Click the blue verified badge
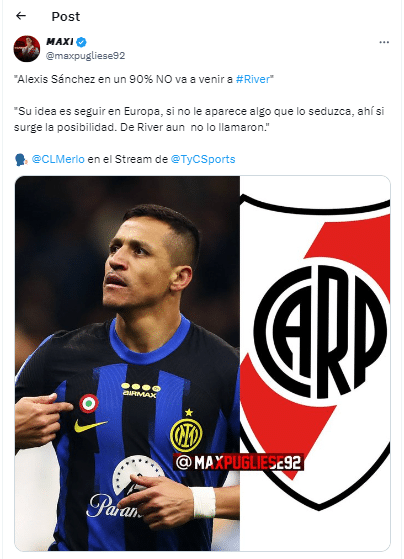This screenshot has width=404, height=559. click(82, 42)
